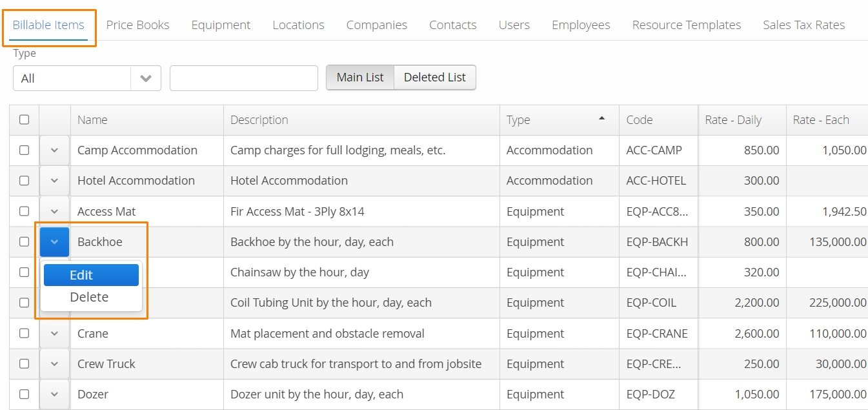Open the Hotel Accommodation row action chevron
868x410 pixels.
[54, 181]
